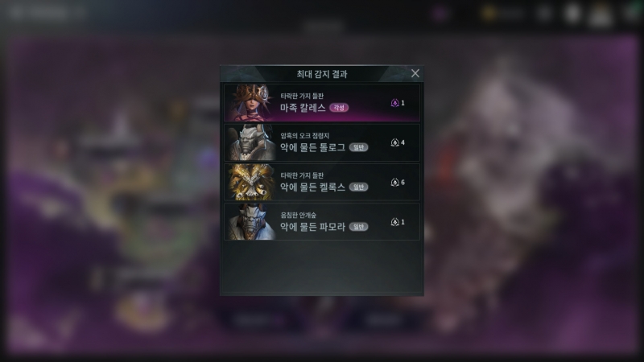Choose the golden 악에 물든 켈록스 portrait

(x=251, y=183)
